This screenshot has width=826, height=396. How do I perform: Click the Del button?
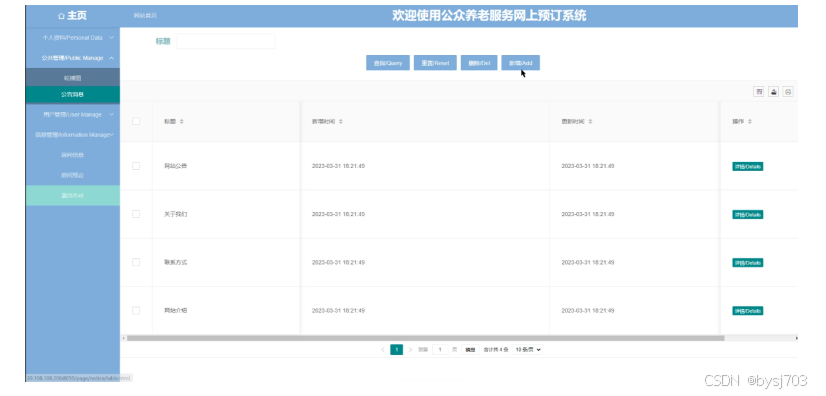pyautogui.click(x=479, y=63)
